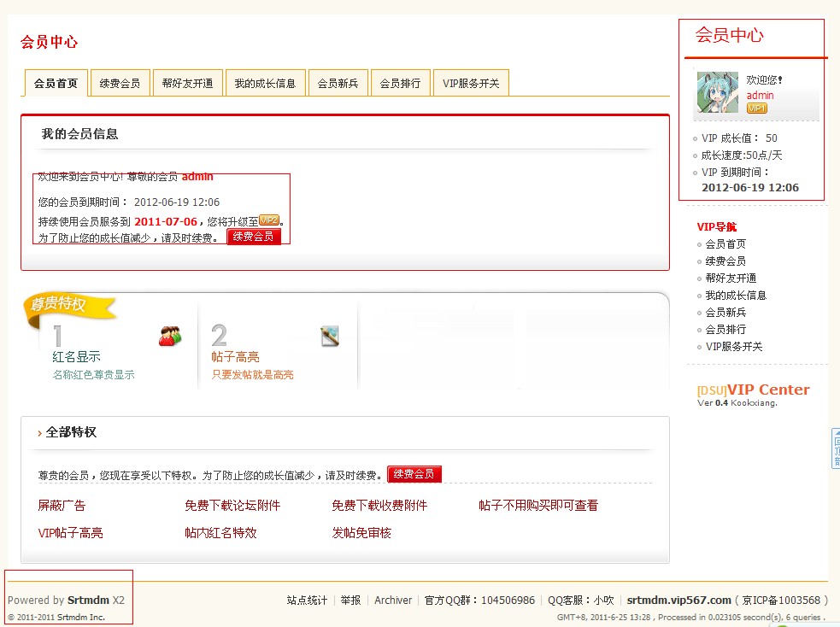Switch to the 续费会员 tab
Screen dimensions: 840x627
point(119,83)
